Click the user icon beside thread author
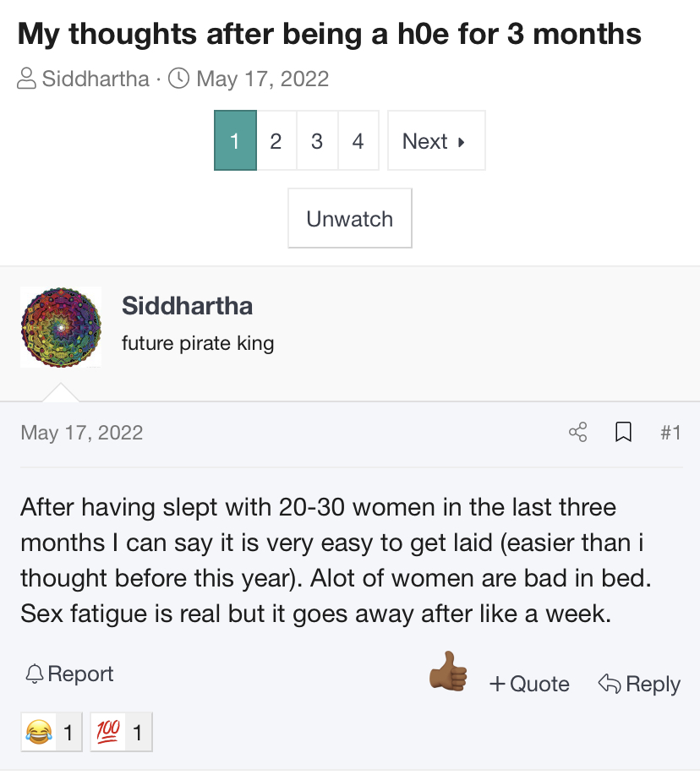Screen dimensions: 700x775 27,79
